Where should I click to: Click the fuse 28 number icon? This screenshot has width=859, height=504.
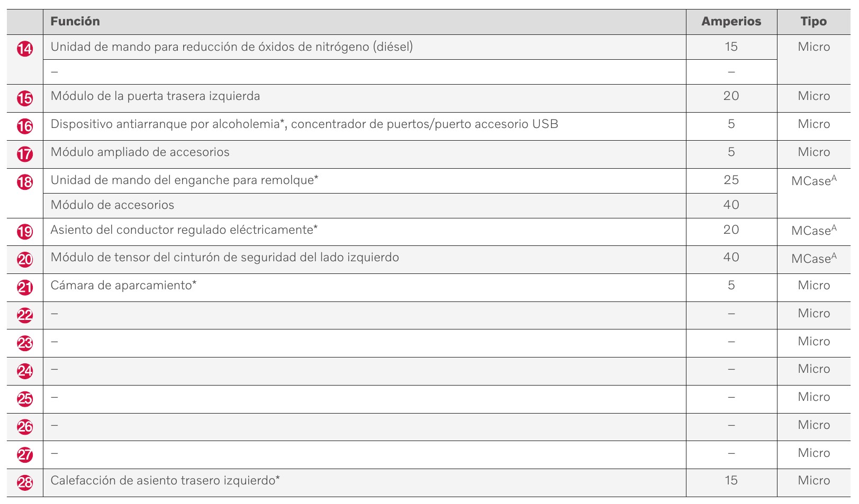[x=25, y=483]
